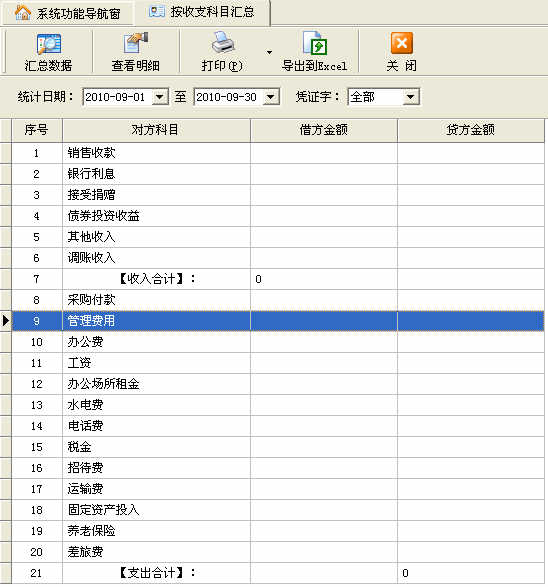Click the 对方科目 column header
Image resolution: width=548 pixels, height=587 pixels.
156,130
